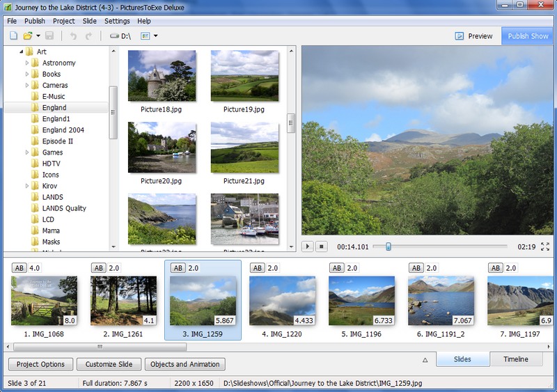Select slide 1. IMG_1068
The width and height of the screenshot is (557, 392).
[44, 301]
